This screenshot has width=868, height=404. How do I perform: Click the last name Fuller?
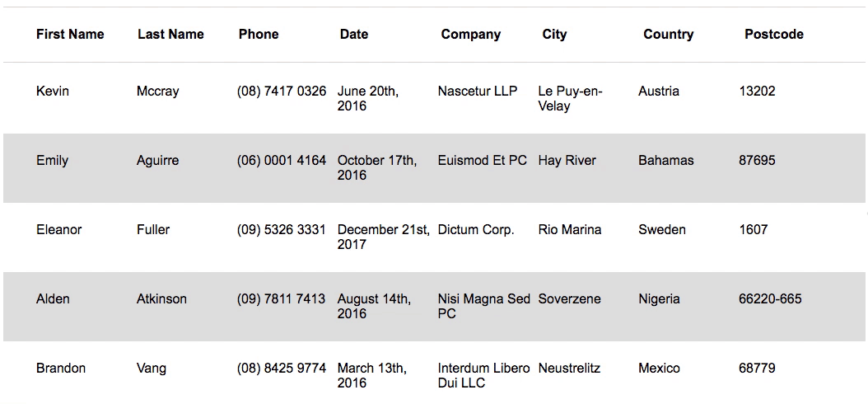click(x=153, y=230)
